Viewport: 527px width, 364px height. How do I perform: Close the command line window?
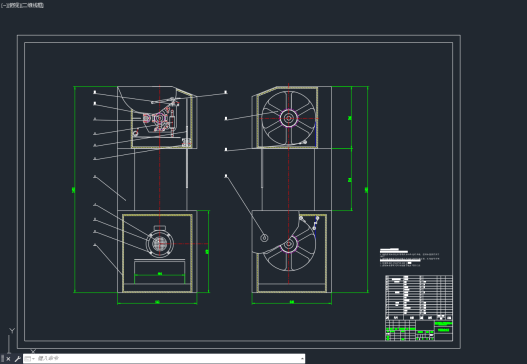point(8,359)
